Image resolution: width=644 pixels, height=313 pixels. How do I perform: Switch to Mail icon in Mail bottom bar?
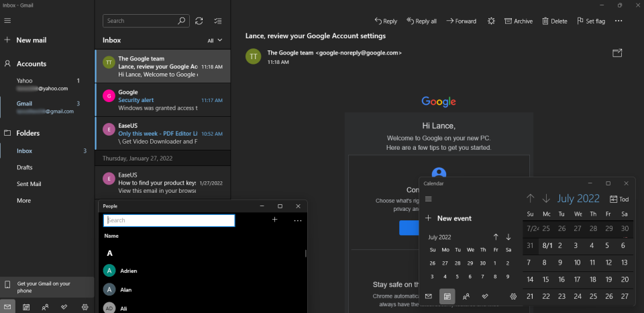click(7, 306)
